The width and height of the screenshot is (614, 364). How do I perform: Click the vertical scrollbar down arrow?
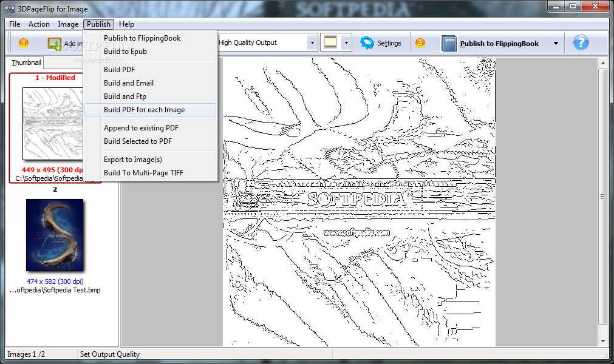603,342
